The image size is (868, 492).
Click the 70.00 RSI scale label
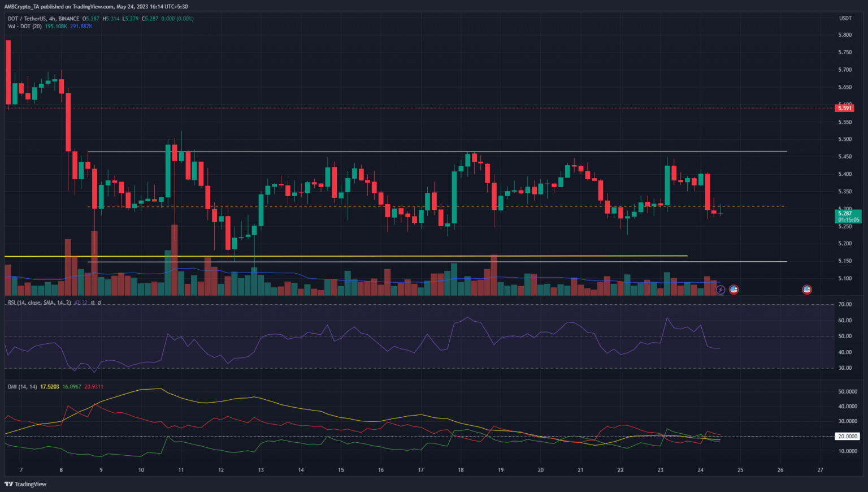pyautogui.click(x=845, y=305)
